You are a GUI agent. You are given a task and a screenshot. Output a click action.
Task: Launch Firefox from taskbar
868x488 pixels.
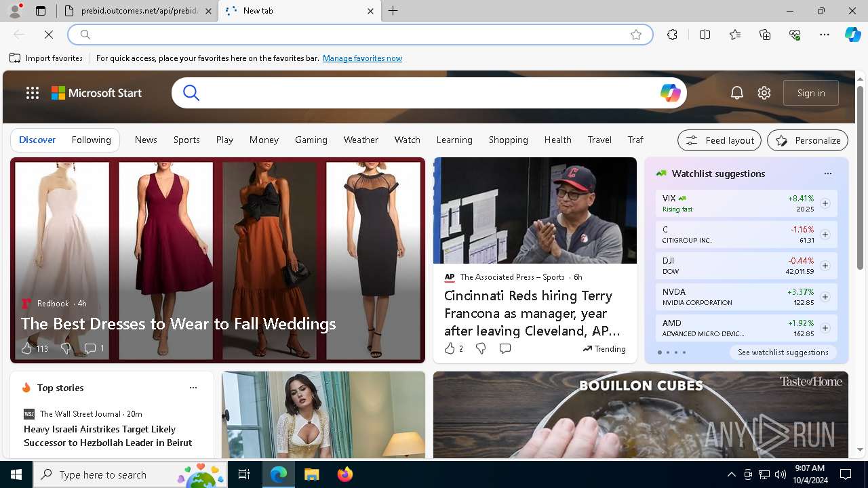pos(344,474)
